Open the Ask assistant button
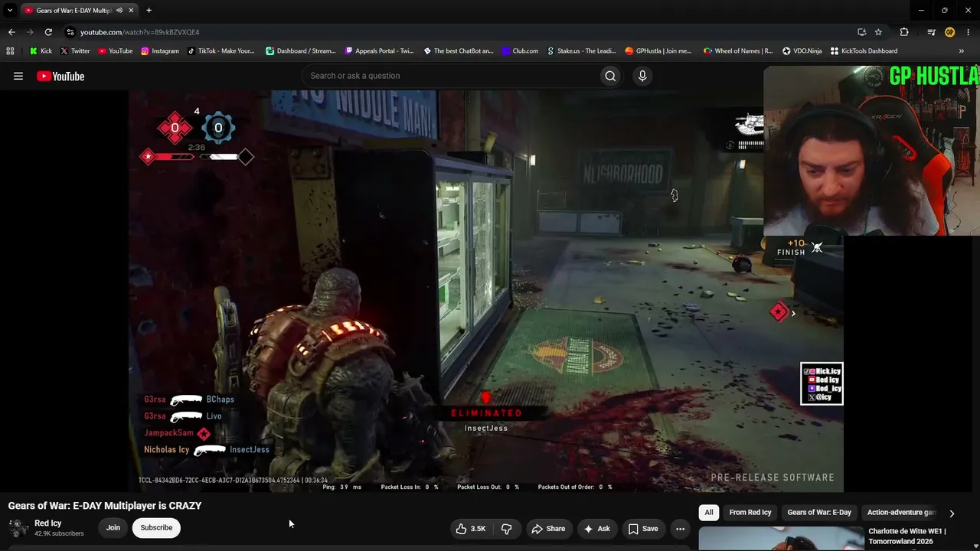This screenshot has width=980, height=551. (596, 528)
